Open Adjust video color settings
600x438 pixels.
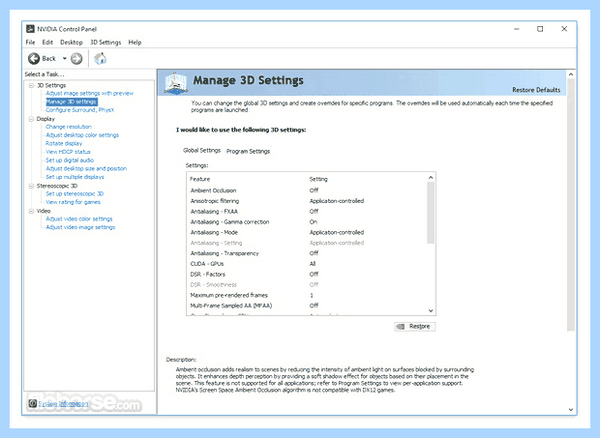[x=79, y=219]
